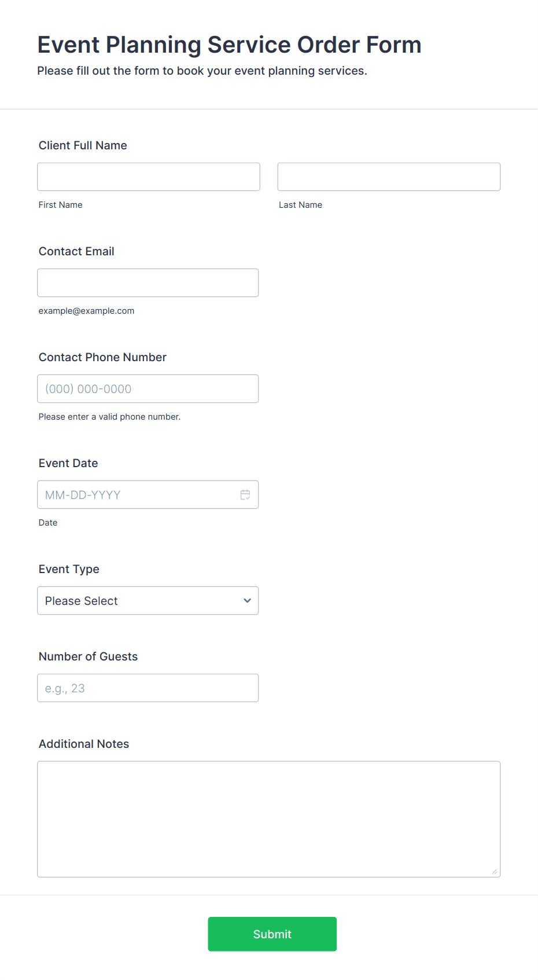The image size is (538, 980).
Task: Click the 'Contact Phone Number' label
Action: [102, 357]
